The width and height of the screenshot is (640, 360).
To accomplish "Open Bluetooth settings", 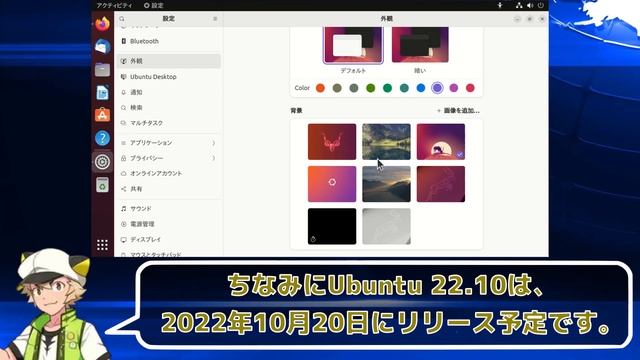I will tap(169, 41).
